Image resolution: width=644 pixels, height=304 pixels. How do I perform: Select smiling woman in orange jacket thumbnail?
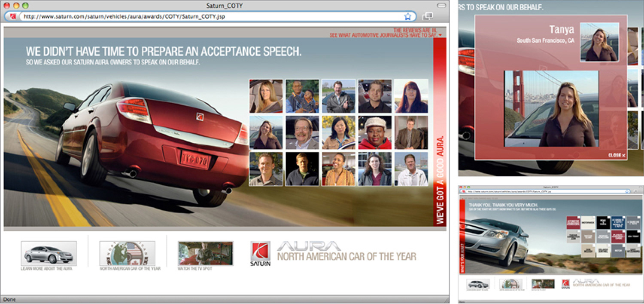point(339,169)
